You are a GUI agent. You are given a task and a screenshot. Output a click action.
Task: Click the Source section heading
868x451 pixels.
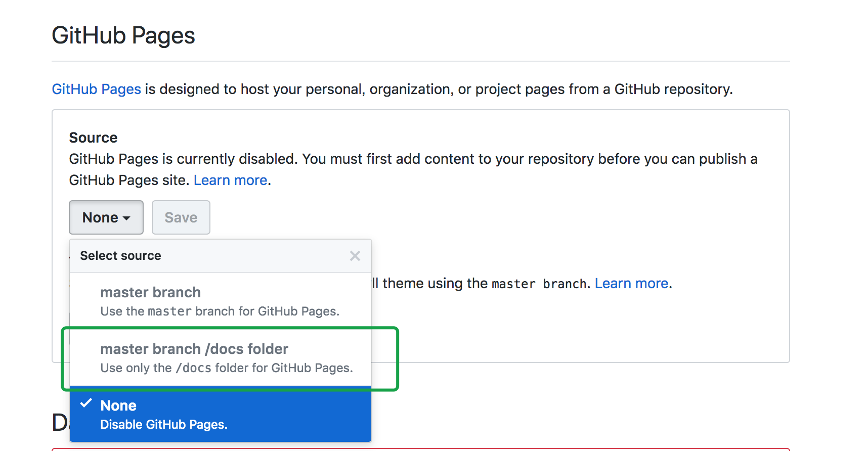tap(94, 138)
